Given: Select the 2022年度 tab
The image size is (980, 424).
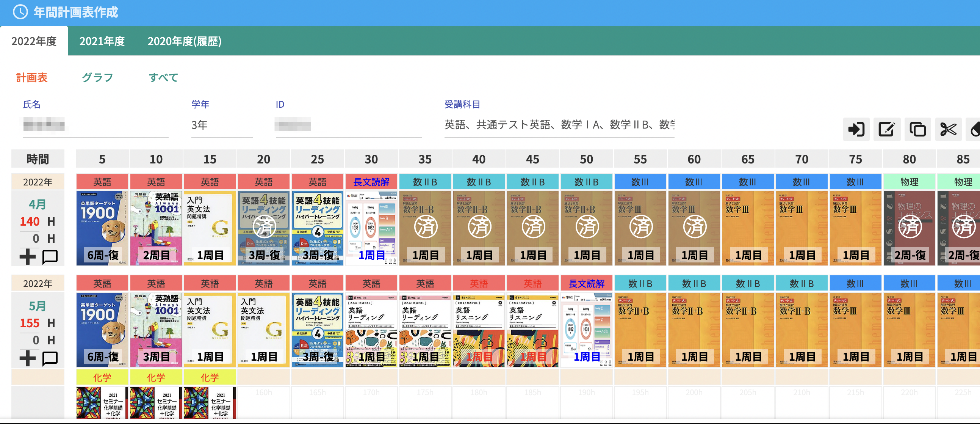Looking at the screenshot, I should point(34,41).
